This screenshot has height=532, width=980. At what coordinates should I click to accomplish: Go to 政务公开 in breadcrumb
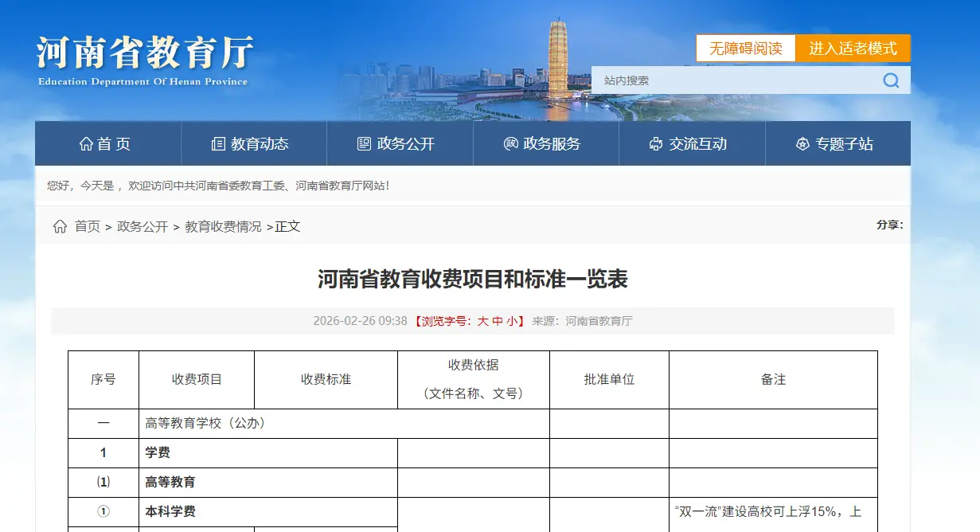coord(143,227)
